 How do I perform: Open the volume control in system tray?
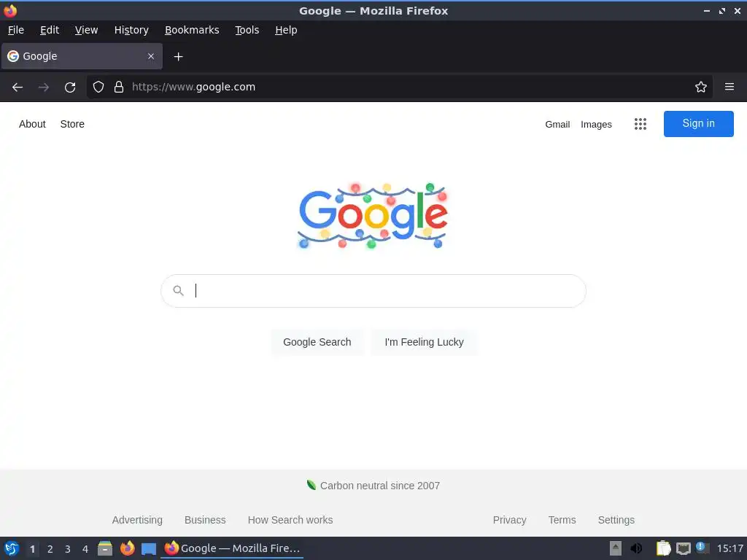click(636, 548)
